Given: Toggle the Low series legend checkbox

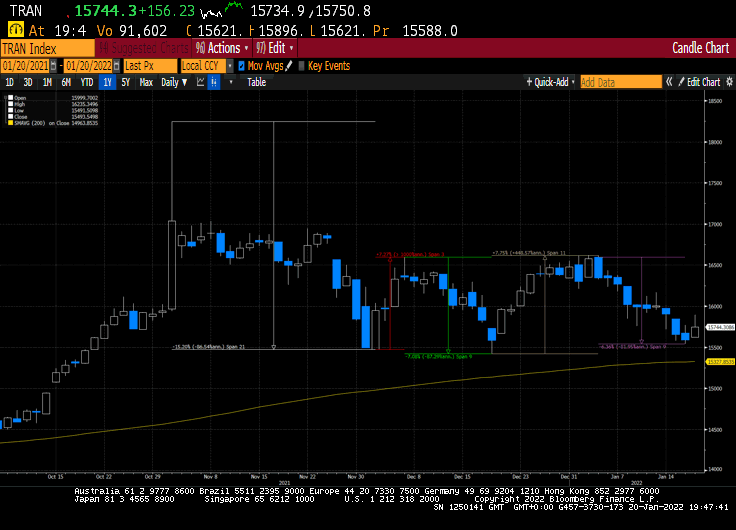Looking at the screenshot, I should 10,110.
